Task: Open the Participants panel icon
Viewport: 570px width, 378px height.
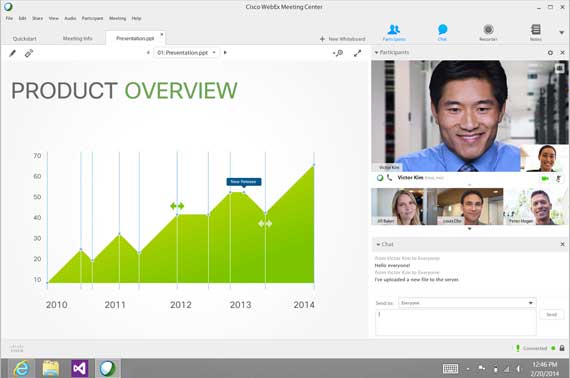Action: pyautogui.click(x=394, y=32)
